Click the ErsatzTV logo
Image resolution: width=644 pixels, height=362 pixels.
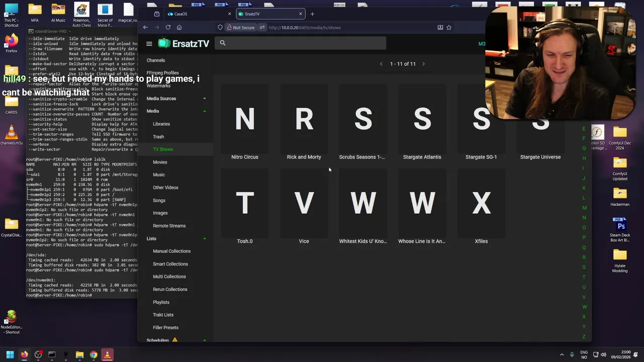184,44
